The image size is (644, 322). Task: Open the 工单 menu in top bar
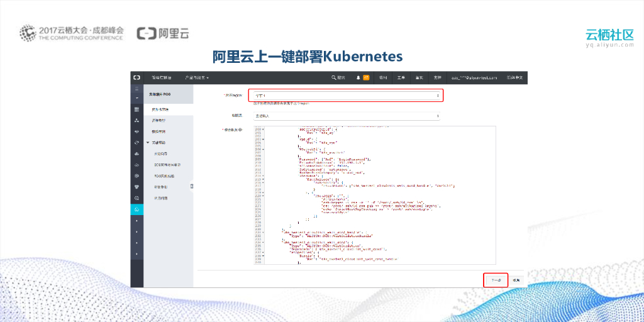[401, 77]
